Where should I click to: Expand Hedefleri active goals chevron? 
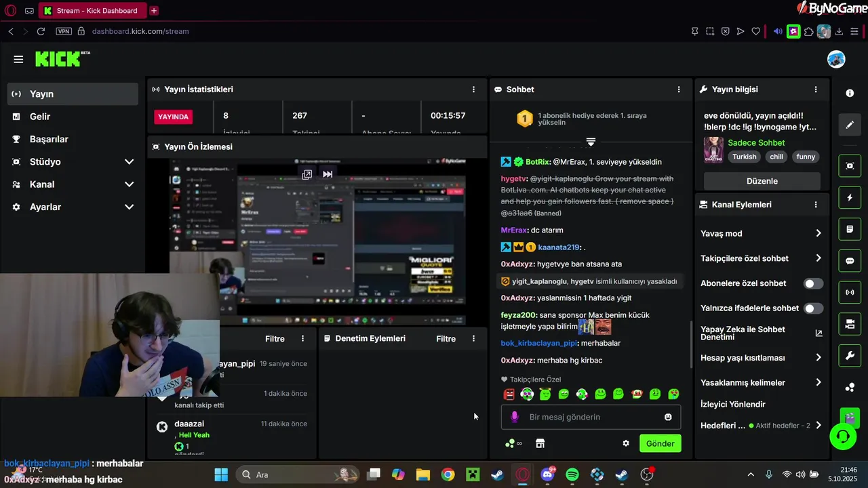818,426
